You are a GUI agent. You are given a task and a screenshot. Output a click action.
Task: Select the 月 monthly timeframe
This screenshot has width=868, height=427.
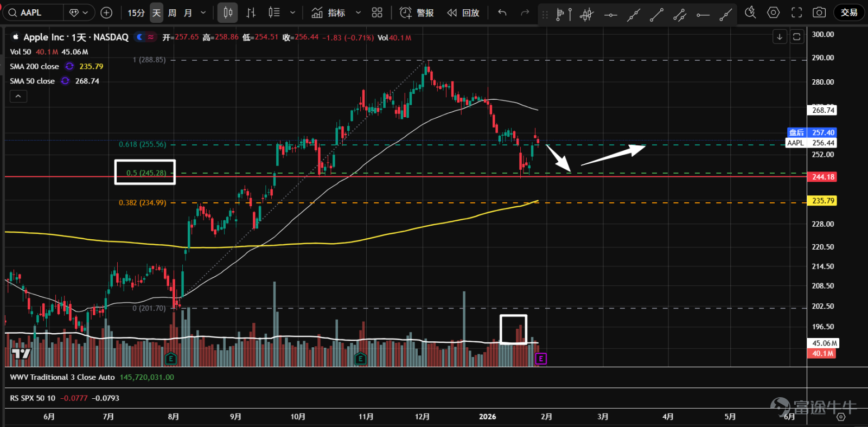(x=188, y=12)
